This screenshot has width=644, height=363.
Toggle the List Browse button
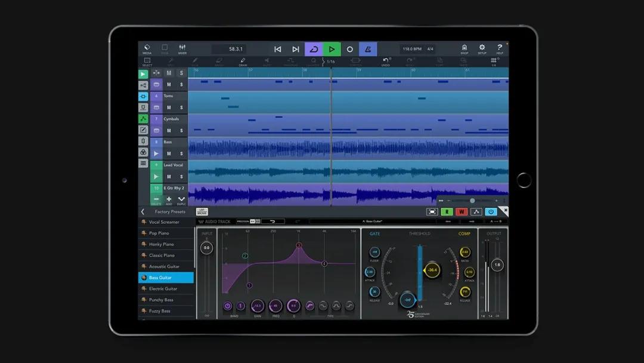pos(202,212)
